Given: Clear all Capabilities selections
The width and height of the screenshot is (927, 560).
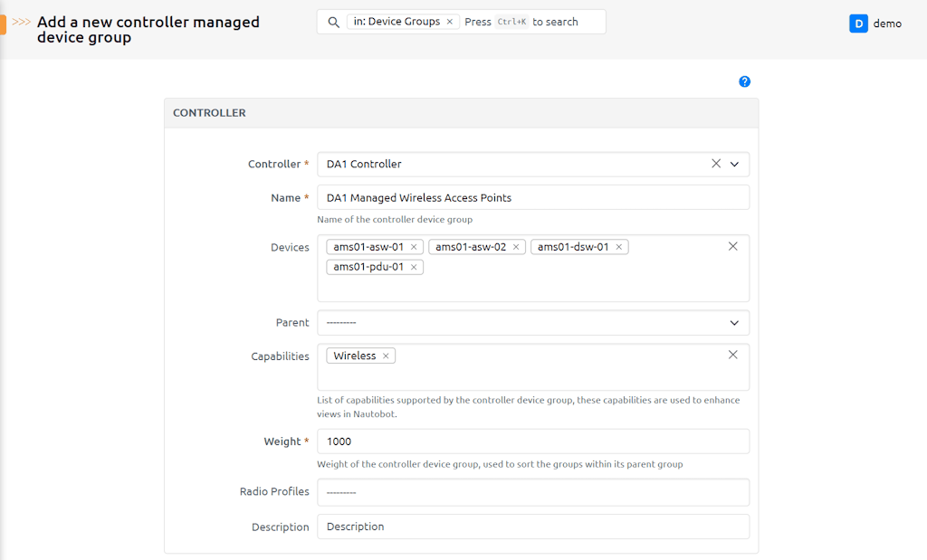Looking at the screenshot, I should tap(733, 355).
